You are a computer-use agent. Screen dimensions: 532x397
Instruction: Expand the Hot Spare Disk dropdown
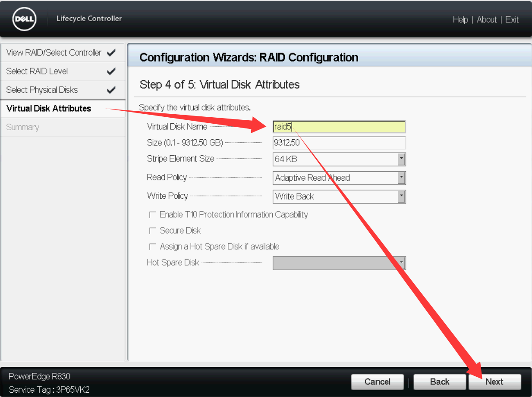point(401,263)
